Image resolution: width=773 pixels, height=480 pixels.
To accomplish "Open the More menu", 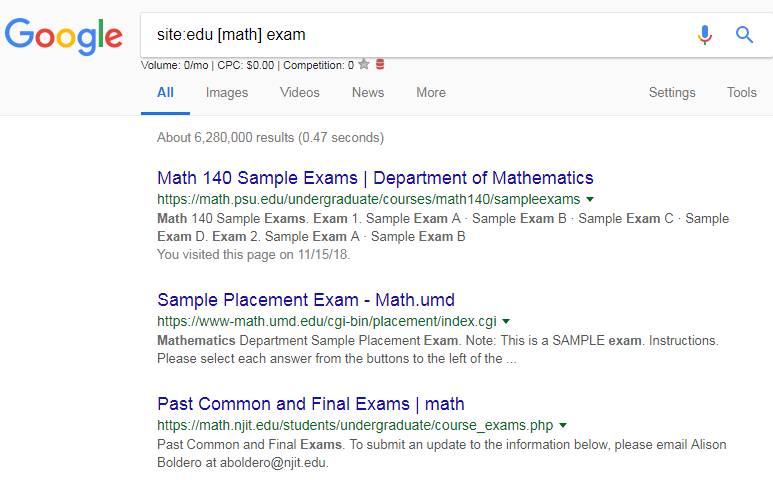I will click(x=431, y=93).
